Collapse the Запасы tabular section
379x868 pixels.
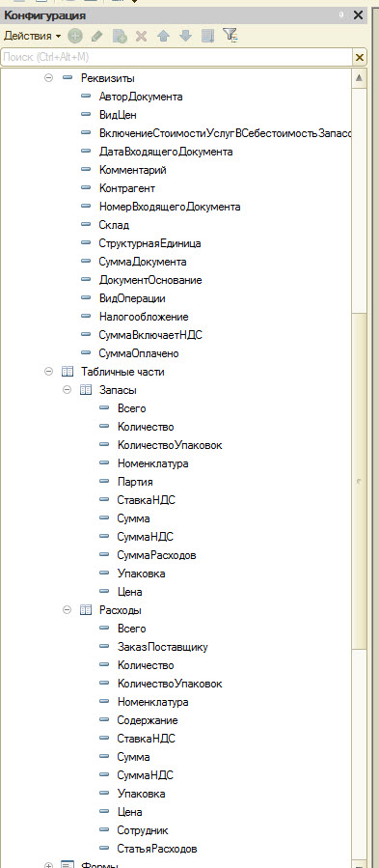(67, 390)
